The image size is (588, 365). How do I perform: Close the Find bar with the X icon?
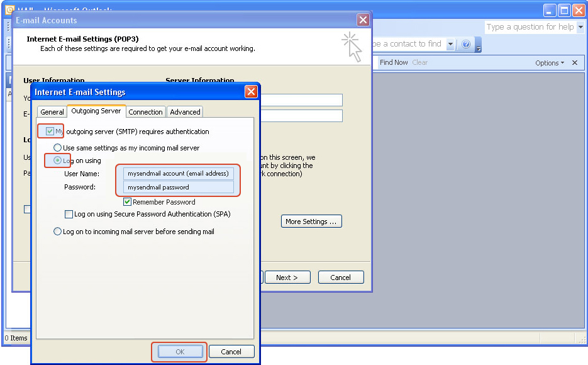pos(574,63)
